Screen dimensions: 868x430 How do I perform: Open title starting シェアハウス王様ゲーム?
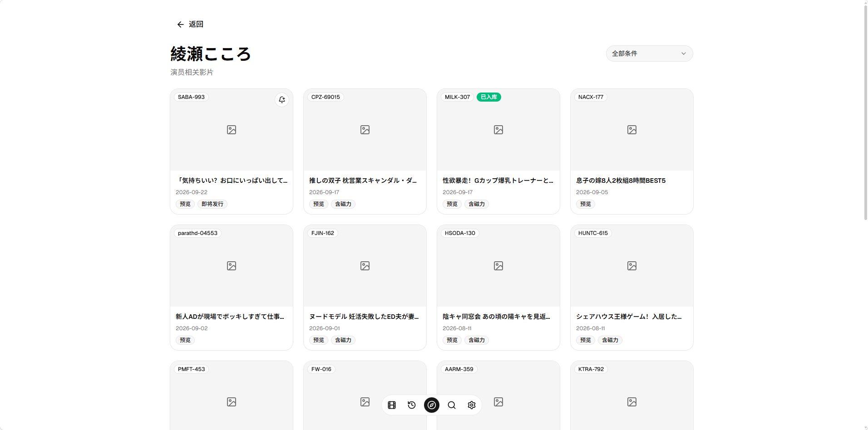(x=629, y=317)
